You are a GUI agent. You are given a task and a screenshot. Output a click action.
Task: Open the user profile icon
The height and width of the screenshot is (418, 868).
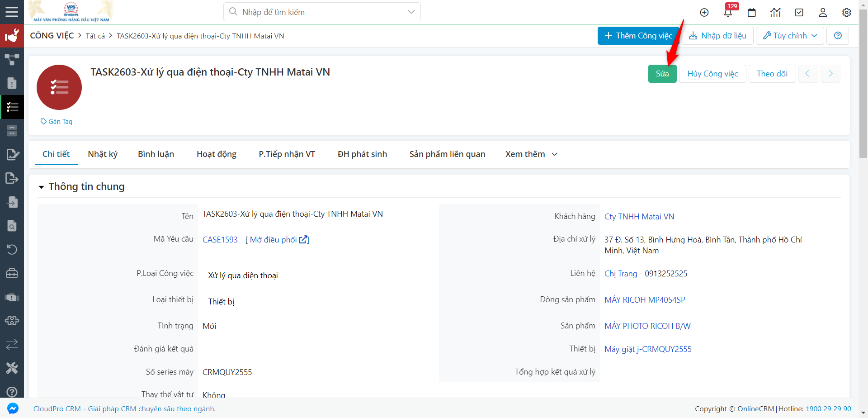click(x=823, y=13)
